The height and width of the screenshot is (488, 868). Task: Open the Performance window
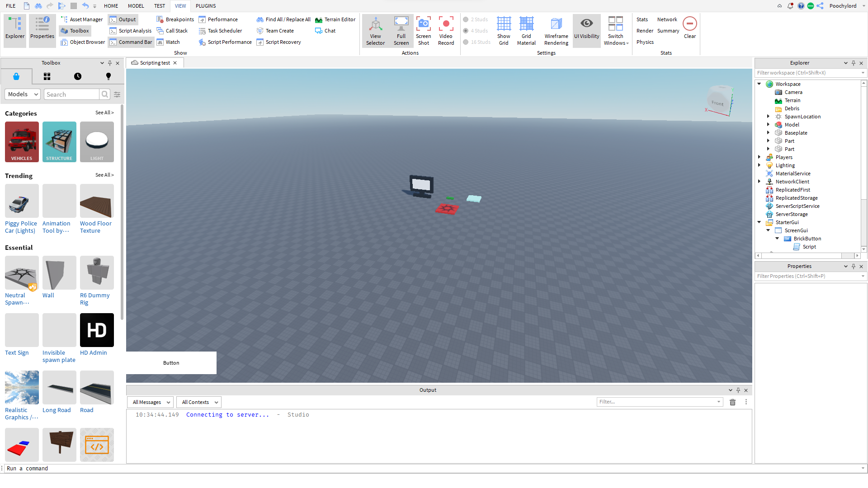coord(218,19)
